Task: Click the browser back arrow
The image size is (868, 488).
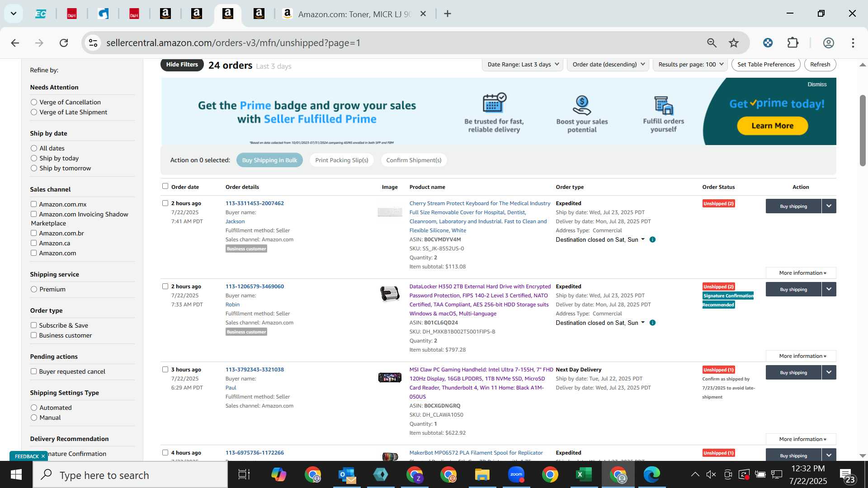Action: (x=15, y=43)
